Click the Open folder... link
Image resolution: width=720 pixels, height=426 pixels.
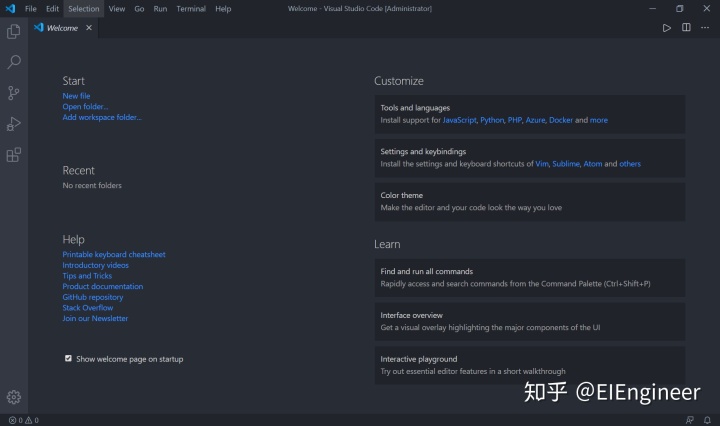85,106
